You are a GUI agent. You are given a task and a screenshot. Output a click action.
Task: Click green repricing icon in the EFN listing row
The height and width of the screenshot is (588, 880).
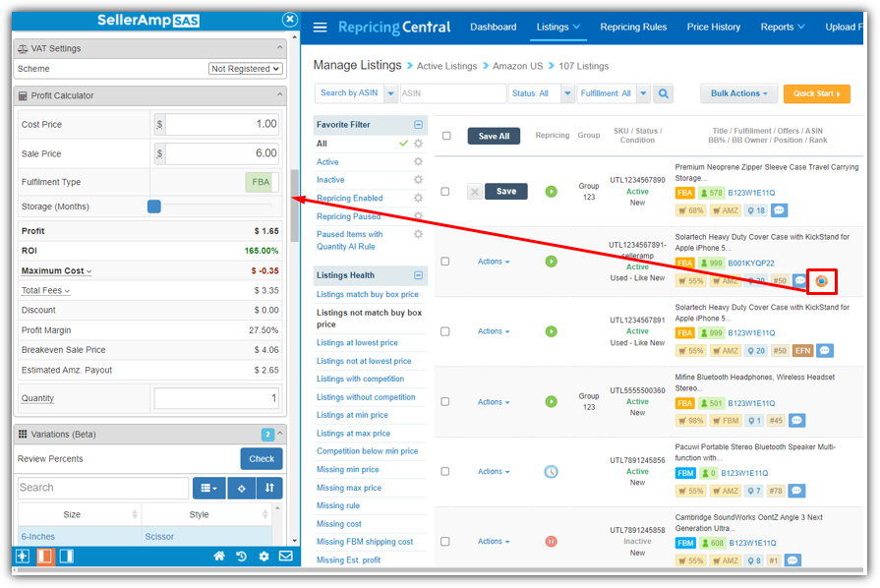[552, 331]
